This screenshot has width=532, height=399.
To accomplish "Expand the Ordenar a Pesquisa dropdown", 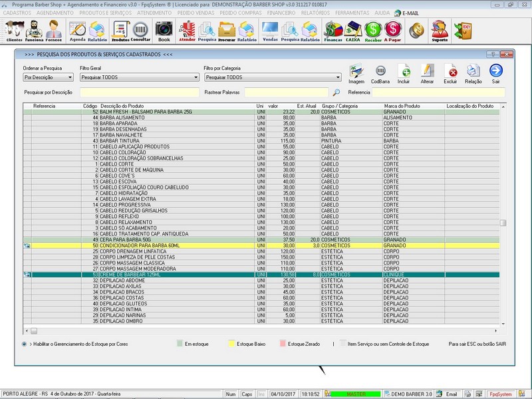I will [70, 78].
